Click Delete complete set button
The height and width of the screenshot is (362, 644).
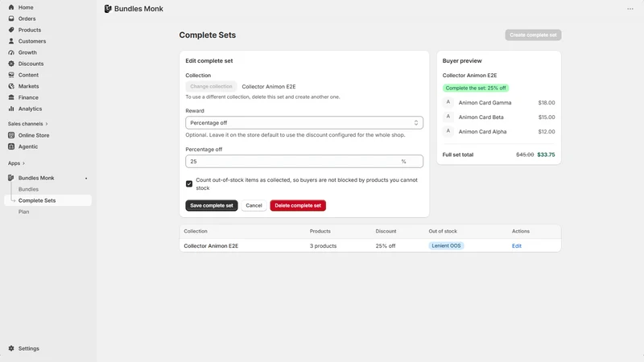click(x=298, y=205)
